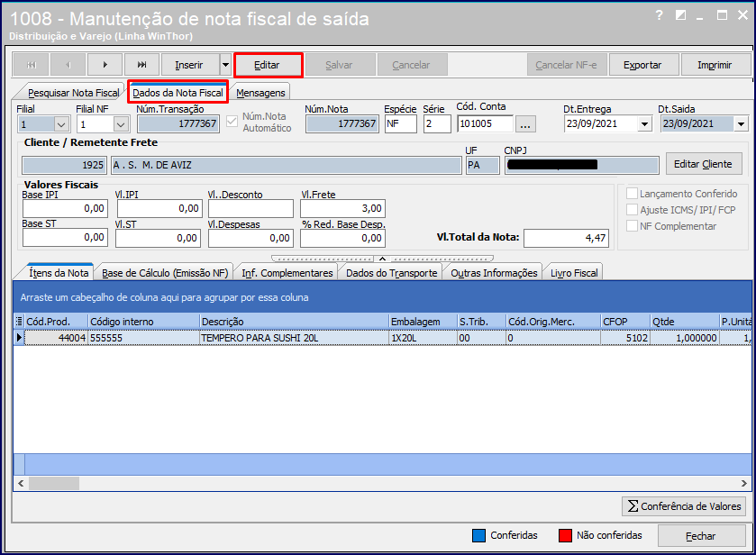Screen dimensions: 756x555
Task: Sort by the CFOP column header
Action: point(625,321)
